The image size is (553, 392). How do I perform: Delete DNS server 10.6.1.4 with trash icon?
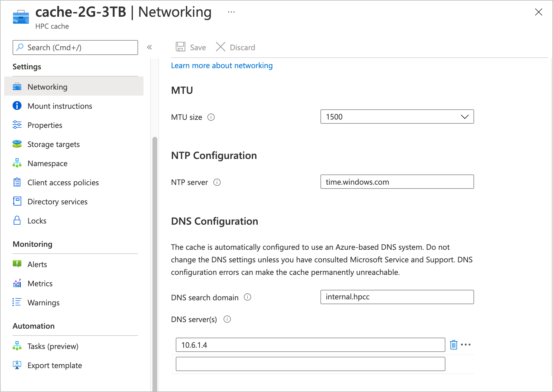(x=453, y=344)
